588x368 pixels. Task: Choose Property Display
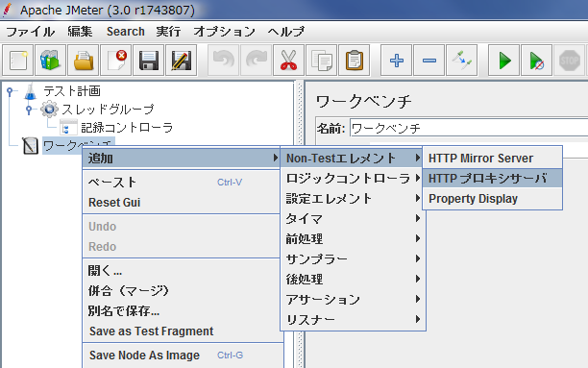click(x=492, y=199)
